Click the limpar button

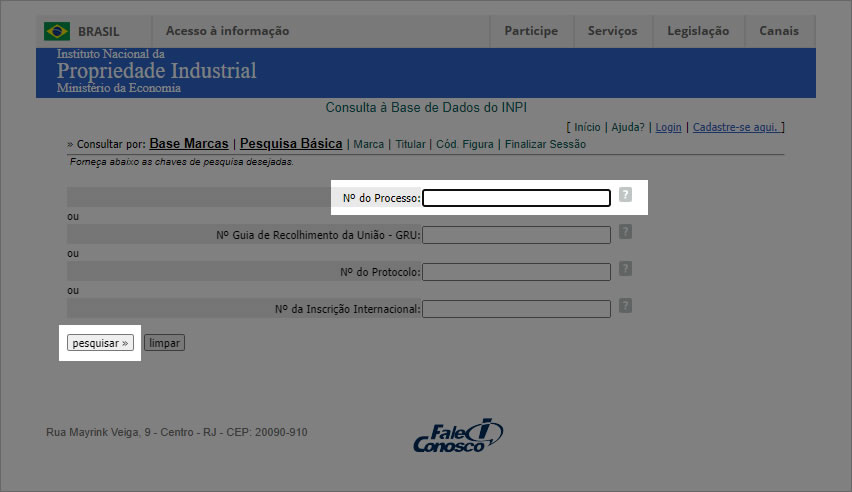164,343
